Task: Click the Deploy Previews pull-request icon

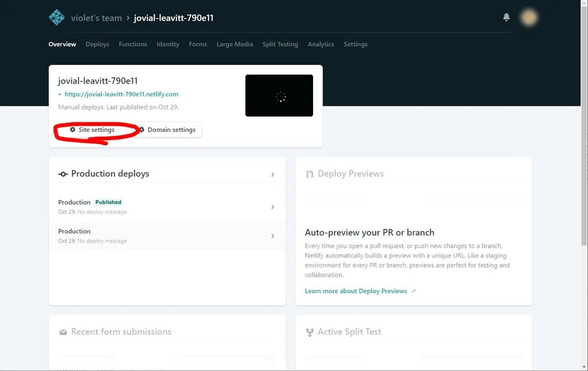Action: pyautogui.click(x=309, y=174)
